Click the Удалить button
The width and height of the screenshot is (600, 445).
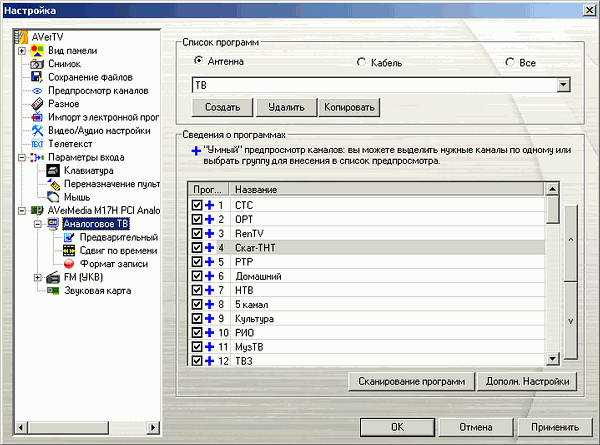(x=286, y=107)
